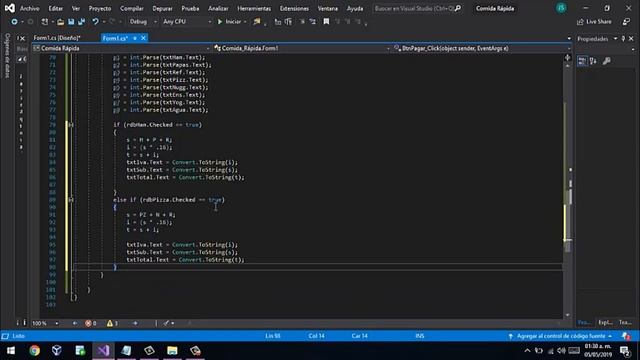Viewport: 640px width, 360px height.
Task: Pin the Form1.cs tab
Action: (135, 38)
